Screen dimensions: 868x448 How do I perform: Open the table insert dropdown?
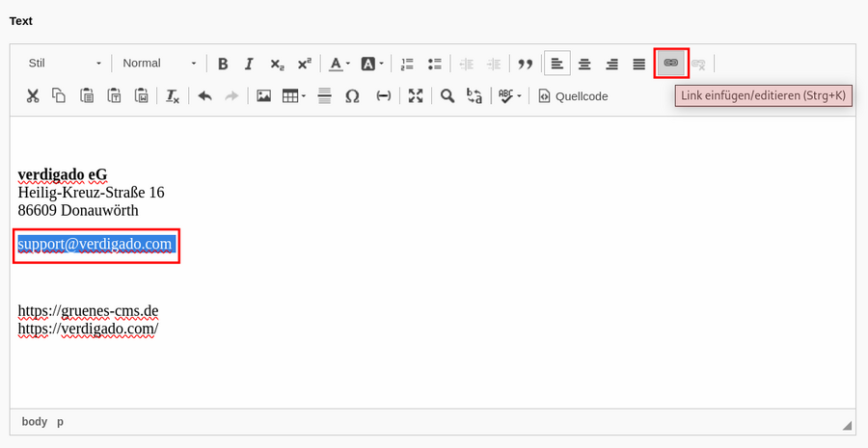pos(294,95)
